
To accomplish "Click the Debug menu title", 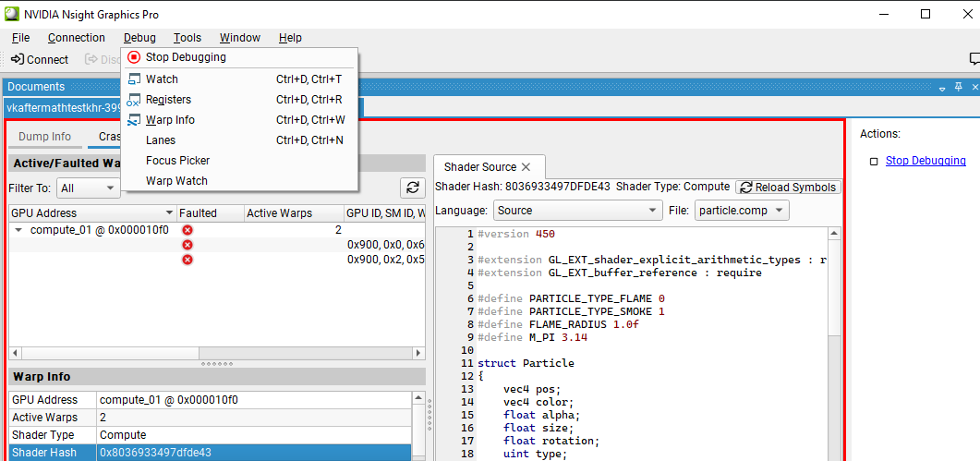I will (139, 38).
